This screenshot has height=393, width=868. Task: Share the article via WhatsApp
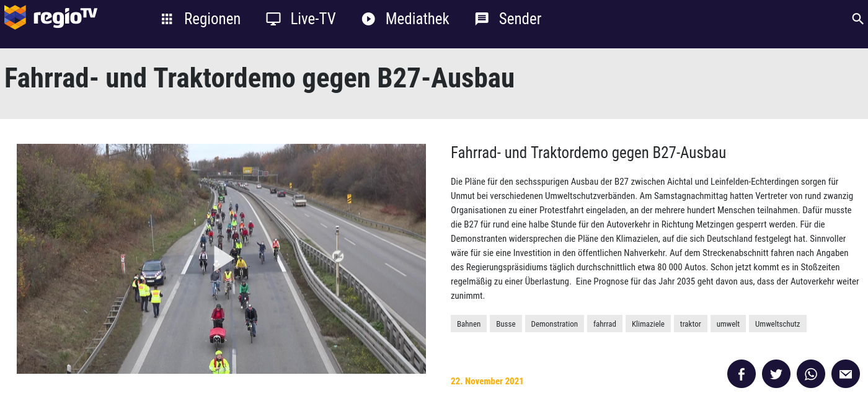click(x=811, y=374)
